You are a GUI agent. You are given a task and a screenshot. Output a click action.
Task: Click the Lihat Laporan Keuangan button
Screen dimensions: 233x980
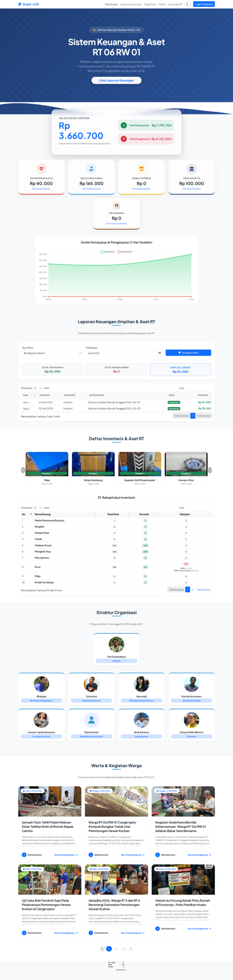(x=116, y=80)
